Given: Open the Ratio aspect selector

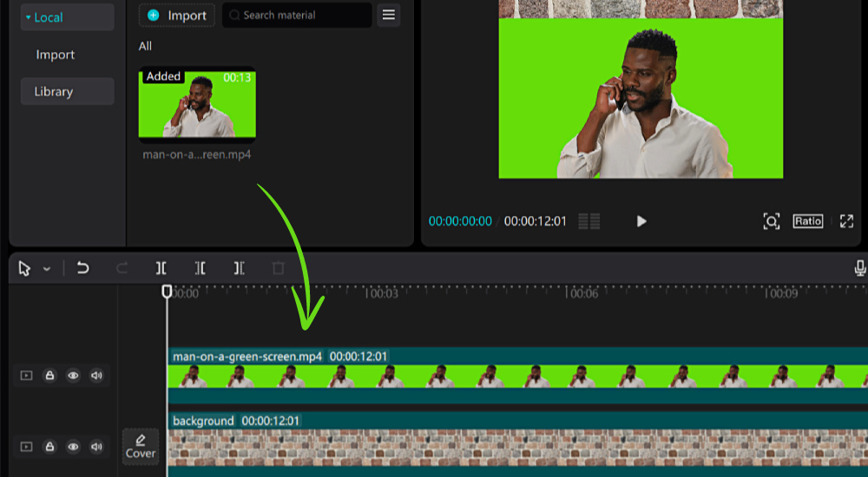Looking at the screenshot, I should pos(807,221).
